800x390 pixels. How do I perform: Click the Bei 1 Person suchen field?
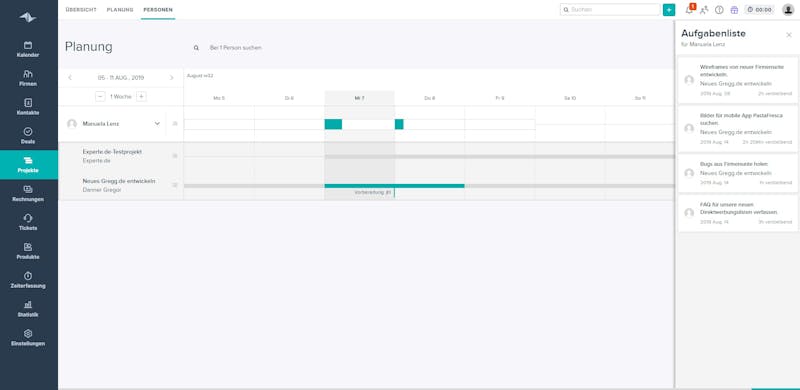pyautogui.click(x=236, y=47)
